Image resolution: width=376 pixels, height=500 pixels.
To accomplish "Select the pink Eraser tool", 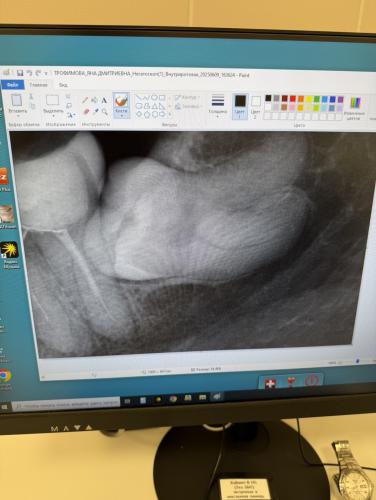I will click(x=86, y=112).
